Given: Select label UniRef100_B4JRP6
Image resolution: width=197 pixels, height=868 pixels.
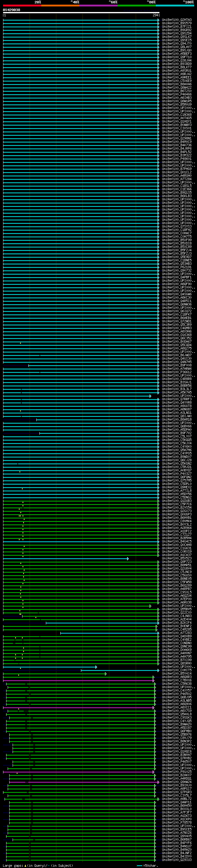Looking at the screenshot, I should [177, 149].
